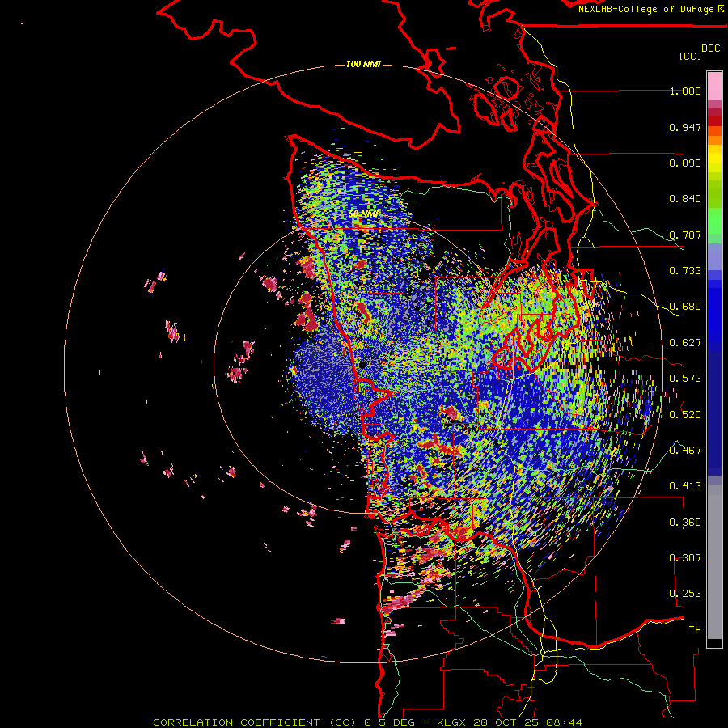Pick the gray lower color bar segment
Screen dimensions: 728x728
point(714,562)
